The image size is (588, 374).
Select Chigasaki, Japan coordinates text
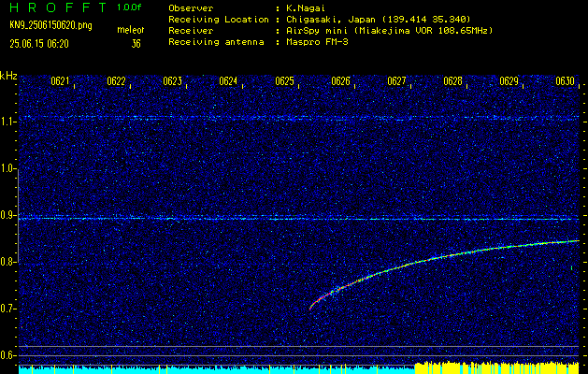tap(378, 20)
